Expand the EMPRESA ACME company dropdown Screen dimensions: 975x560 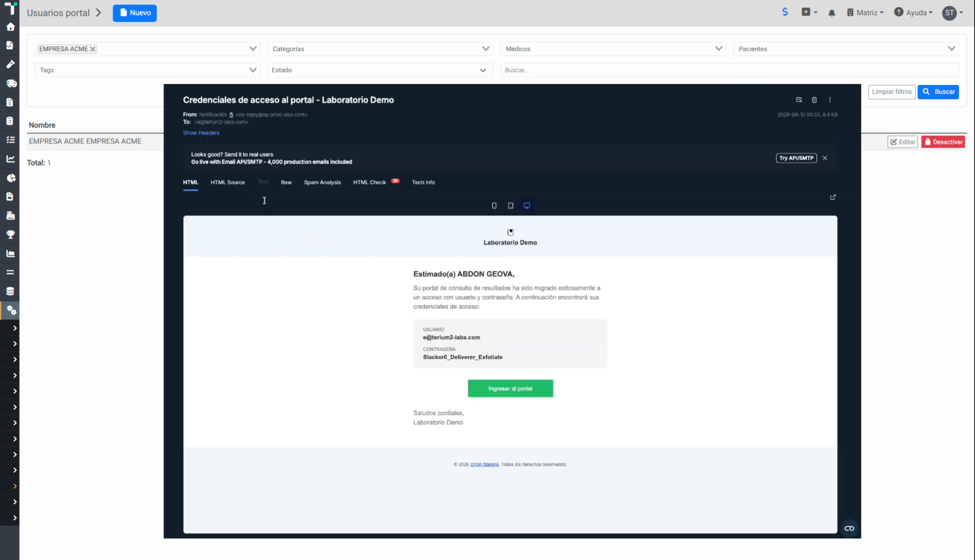tap(253, 49)
